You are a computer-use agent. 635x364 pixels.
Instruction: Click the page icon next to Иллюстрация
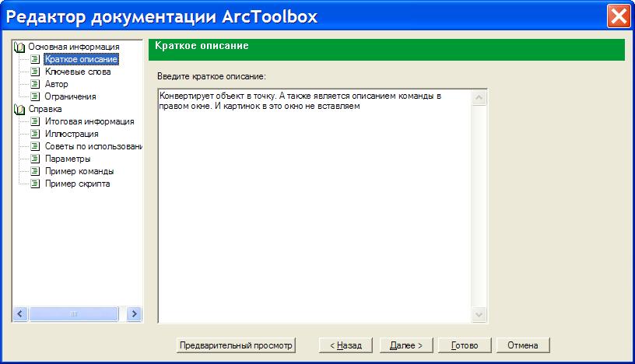coord(35,134)
